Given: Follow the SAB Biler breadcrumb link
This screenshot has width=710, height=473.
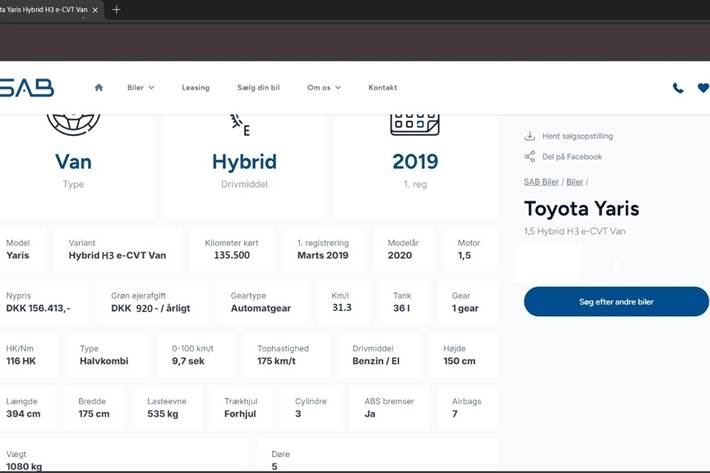Looking at the screenshot, I should click(x=541, y=182).
